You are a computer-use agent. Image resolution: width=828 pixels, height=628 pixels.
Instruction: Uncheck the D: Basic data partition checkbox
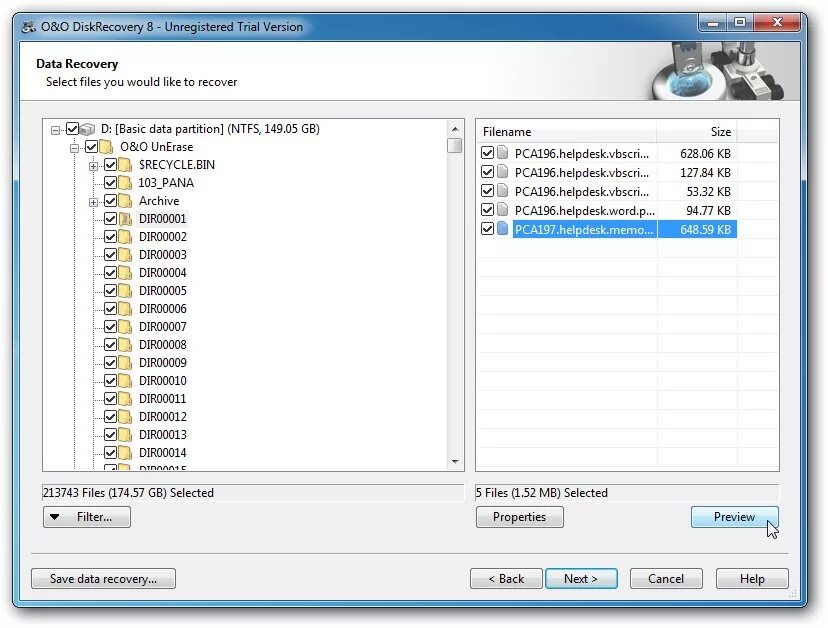pyautogui.click(x=72, y=129)
